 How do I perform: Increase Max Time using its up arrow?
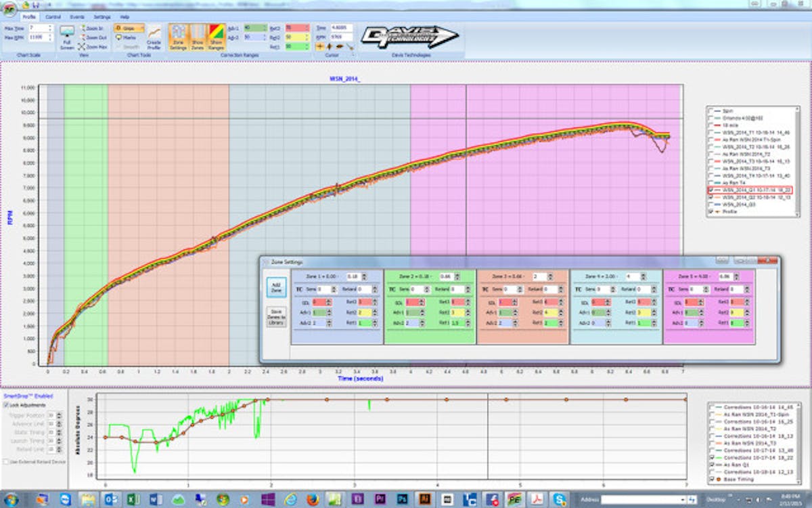(x=50, y=26)
